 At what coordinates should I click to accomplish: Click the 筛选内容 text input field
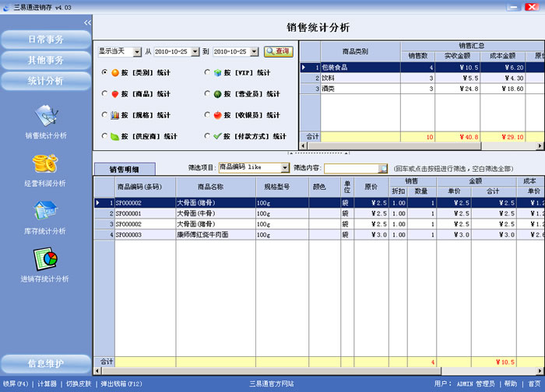[x=351, y=169]
